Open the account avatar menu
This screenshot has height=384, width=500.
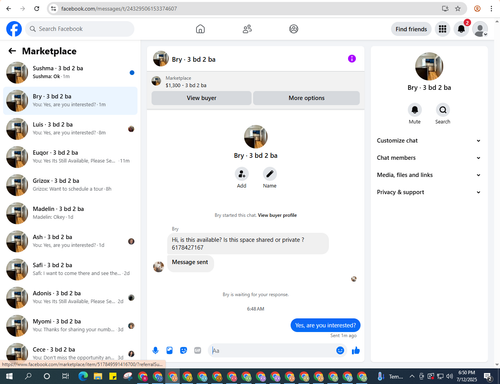point(480,29)
